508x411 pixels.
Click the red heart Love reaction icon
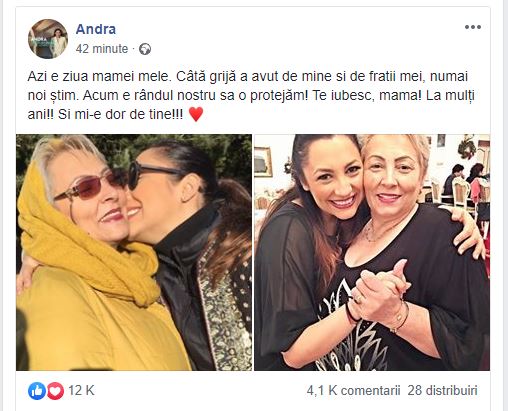[x=55, y=391]
